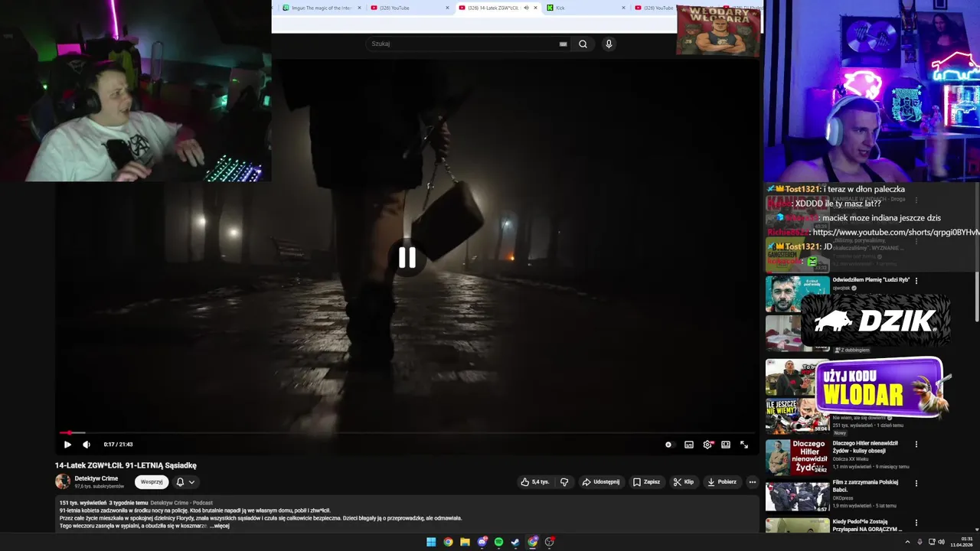The image size is (980, 551).
Task: Click the search magnifier button
Action: click(583, 44)
